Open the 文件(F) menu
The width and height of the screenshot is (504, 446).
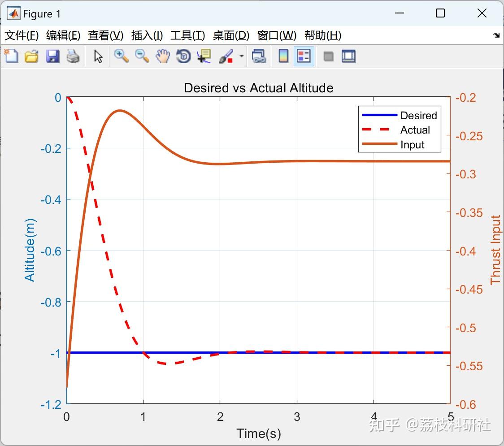(x=22, y=35)
